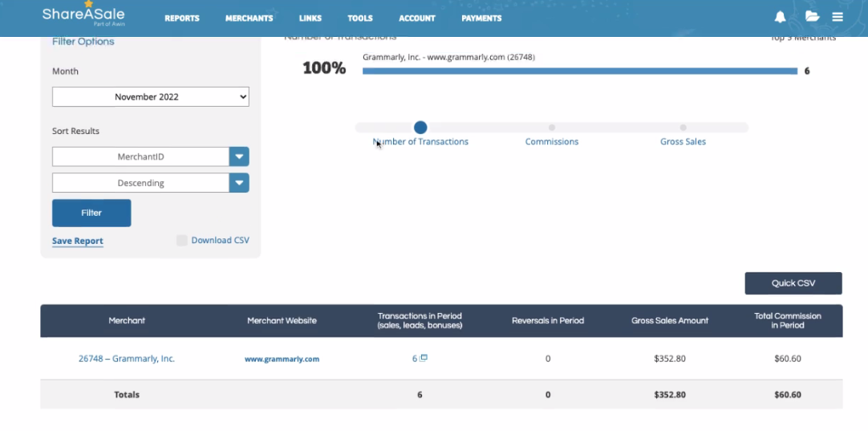Screen dimensions: 868x431
Task: Open transaction details popup icon beside 6
Action: click(x=424, y=358)
